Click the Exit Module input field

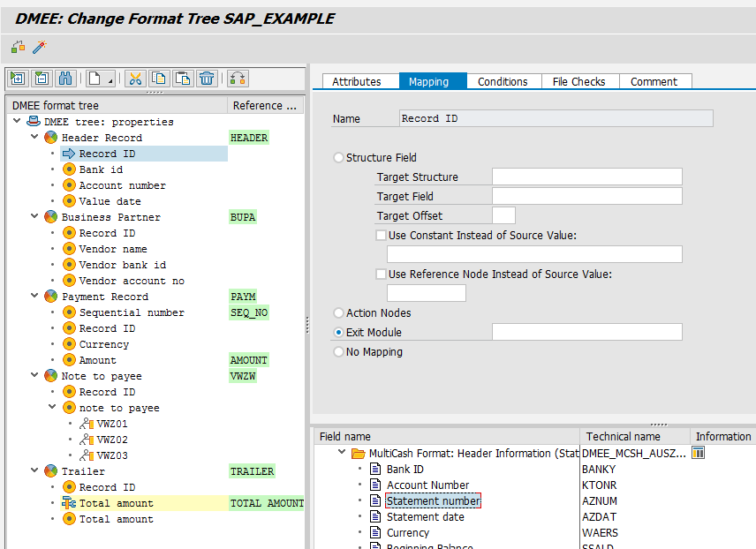pyautogui.click(x=586, y=333)
